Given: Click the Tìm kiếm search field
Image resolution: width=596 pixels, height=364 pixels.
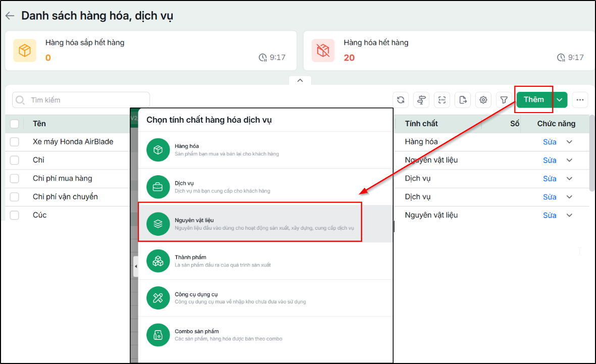Looking at the screenshot, I should coord(81,100).
